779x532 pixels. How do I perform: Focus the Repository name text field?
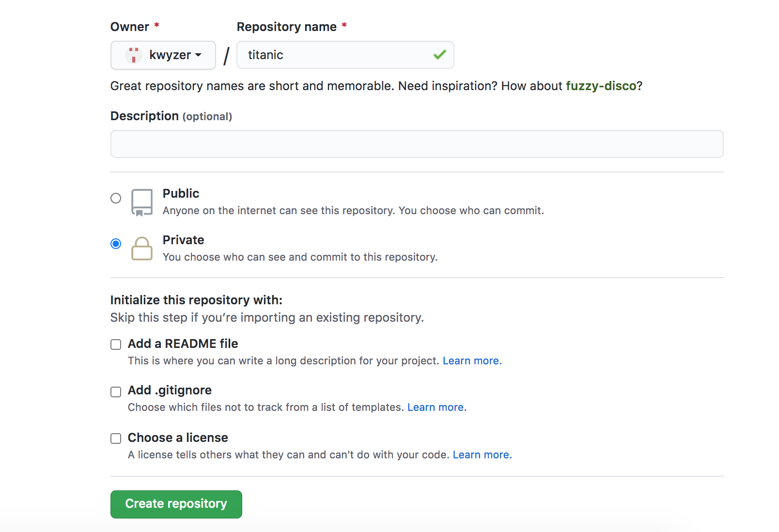click(x=334, y=55)
